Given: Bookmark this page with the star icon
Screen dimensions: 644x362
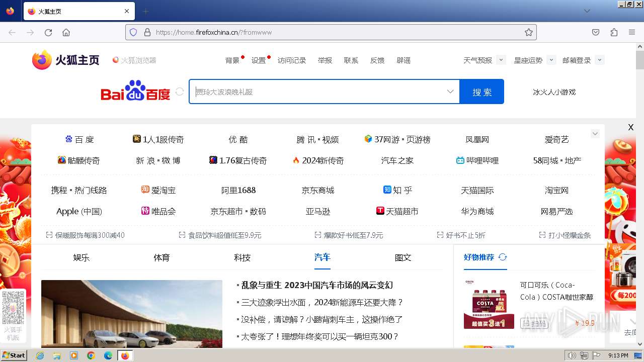Looking at the screenshot, I should pyautogui.click(x=528, y=32).
